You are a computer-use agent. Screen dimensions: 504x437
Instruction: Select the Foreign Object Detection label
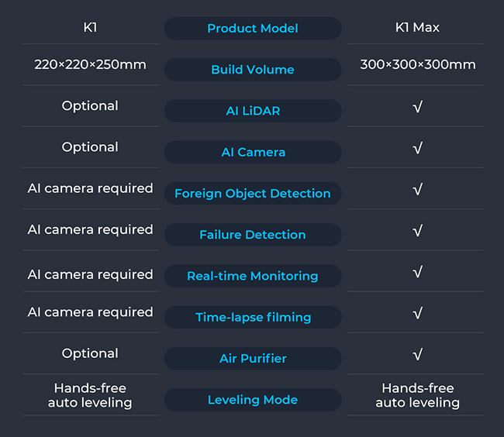tap(253, 194)
